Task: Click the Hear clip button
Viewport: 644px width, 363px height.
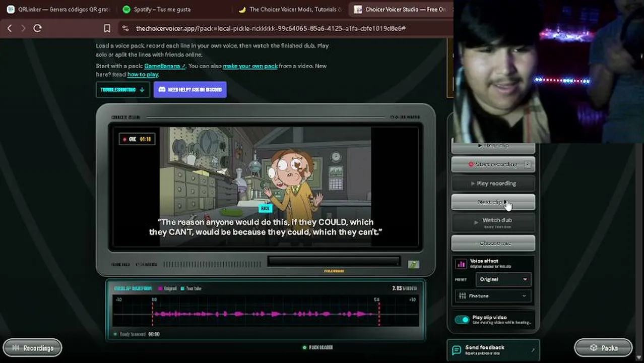Action: (x=493, y=147)
